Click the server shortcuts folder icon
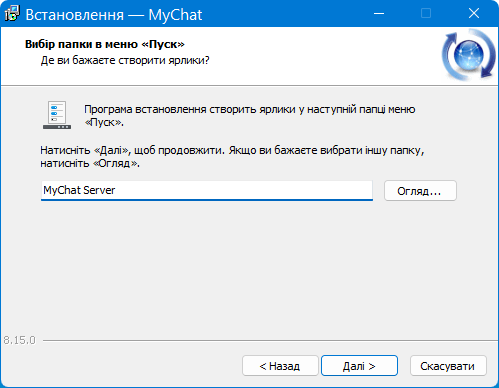 point(57,115)
